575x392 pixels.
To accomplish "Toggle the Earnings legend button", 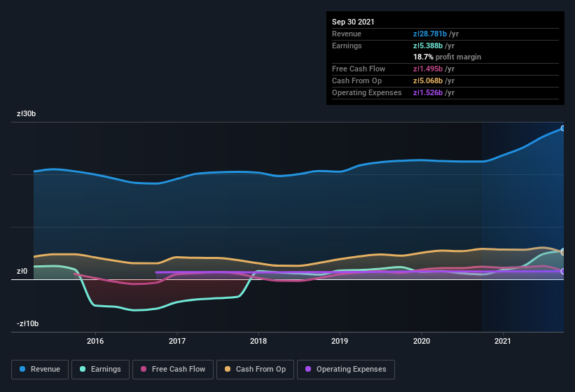I will (100, 370).
